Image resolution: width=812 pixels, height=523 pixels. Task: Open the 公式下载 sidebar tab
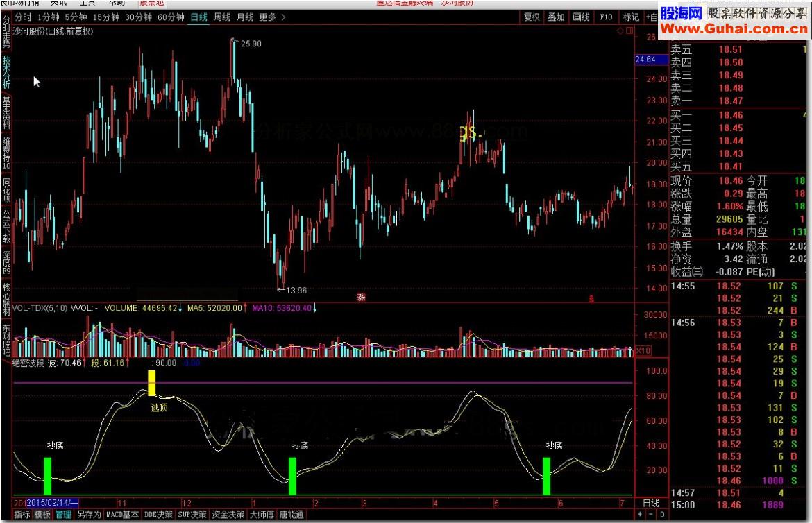(x=6, y=226)
